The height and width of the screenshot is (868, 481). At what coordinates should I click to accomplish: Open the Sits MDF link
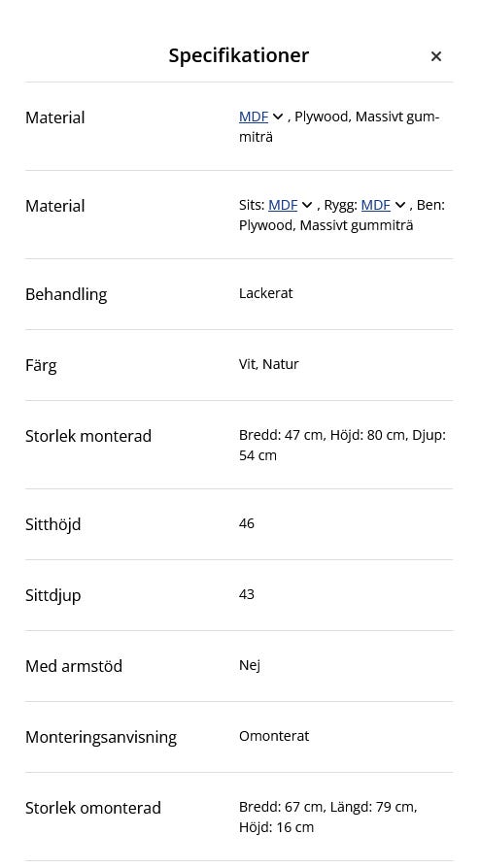click(283, 205)
